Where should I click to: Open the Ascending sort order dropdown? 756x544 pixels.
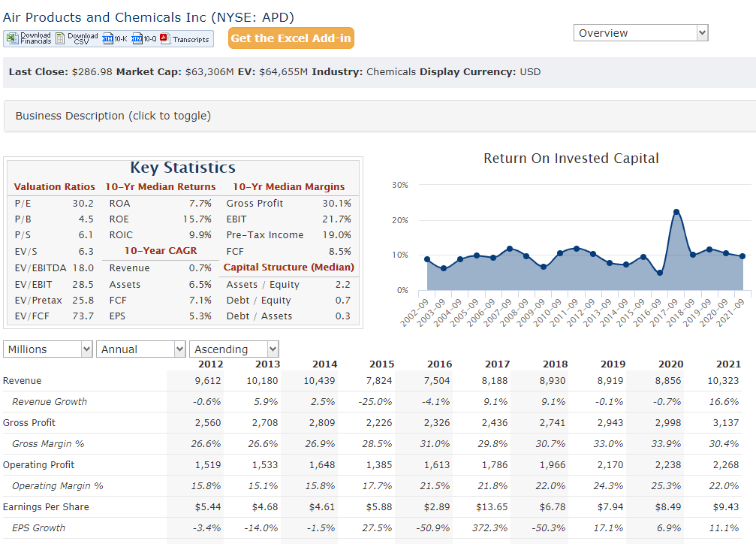point(233,349)
